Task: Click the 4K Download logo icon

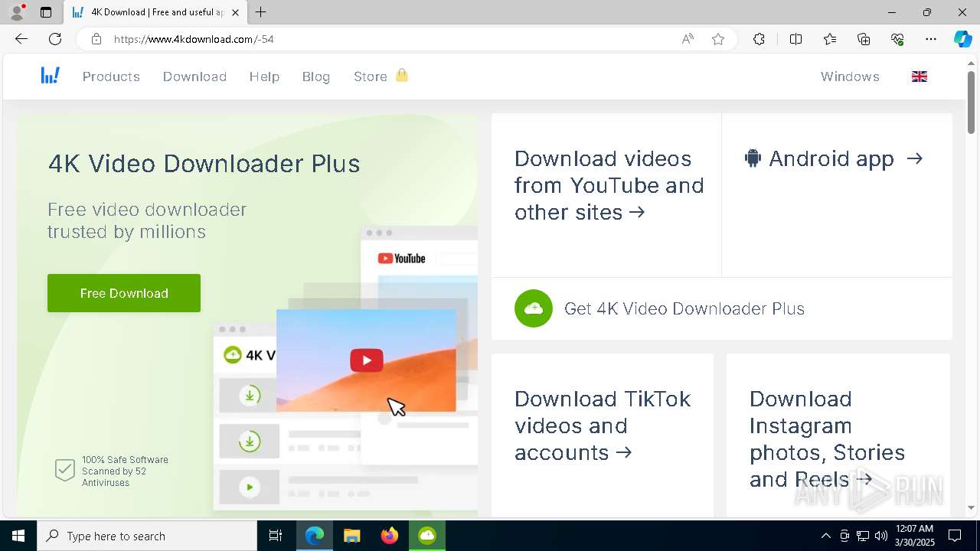Action: (51, 75)
